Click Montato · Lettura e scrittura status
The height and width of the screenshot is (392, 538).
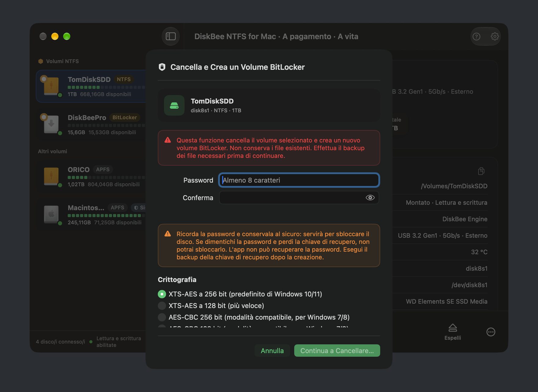click(446, 202)
